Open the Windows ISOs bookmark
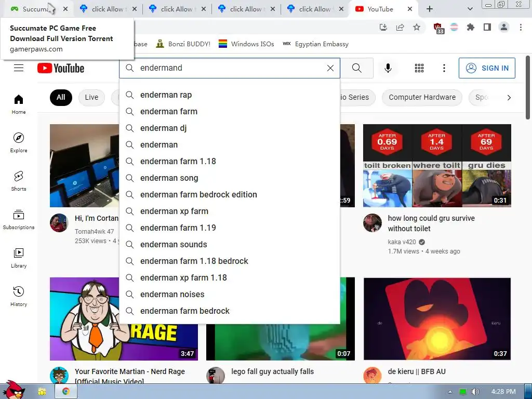This screenshot has height=399, width=532. click(246, 44)
